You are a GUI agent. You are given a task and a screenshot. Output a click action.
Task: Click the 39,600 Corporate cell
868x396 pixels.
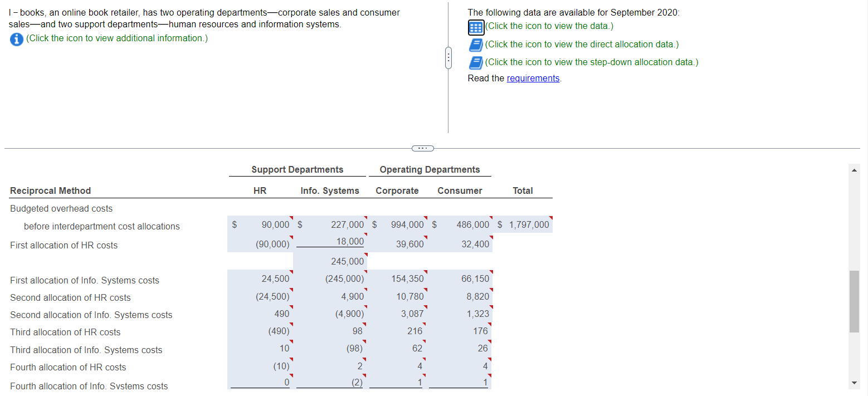[397, 244]
